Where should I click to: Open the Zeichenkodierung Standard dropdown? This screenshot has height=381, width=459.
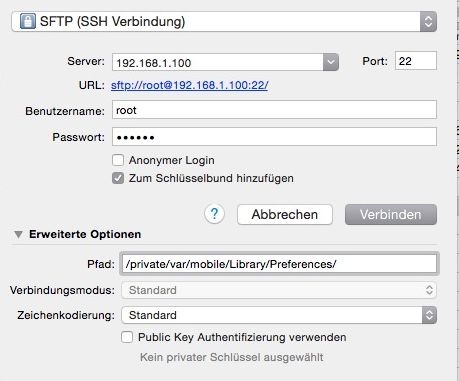pyautogui.click(x=279, y=315)
